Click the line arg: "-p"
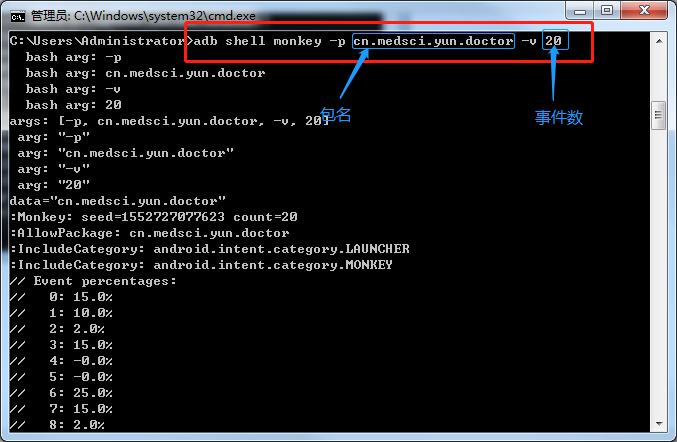Viewport: 677px width, 442px height. coord(54,137)
